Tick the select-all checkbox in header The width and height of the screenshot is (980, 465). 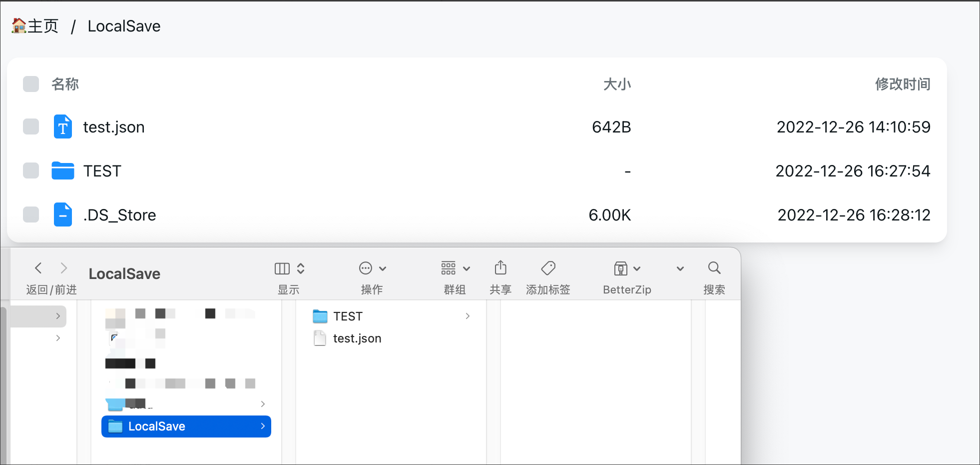[31, 84]
